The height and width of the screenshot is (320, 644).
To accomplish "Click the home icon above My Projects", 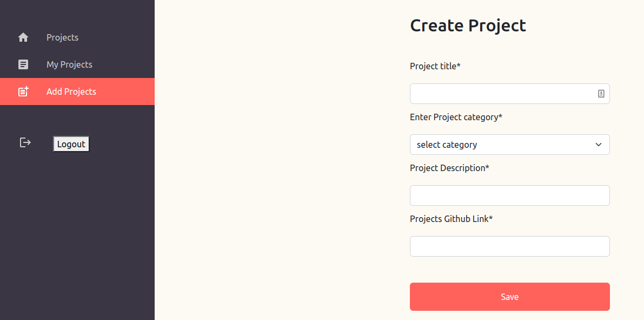I will tap(23, 37).
